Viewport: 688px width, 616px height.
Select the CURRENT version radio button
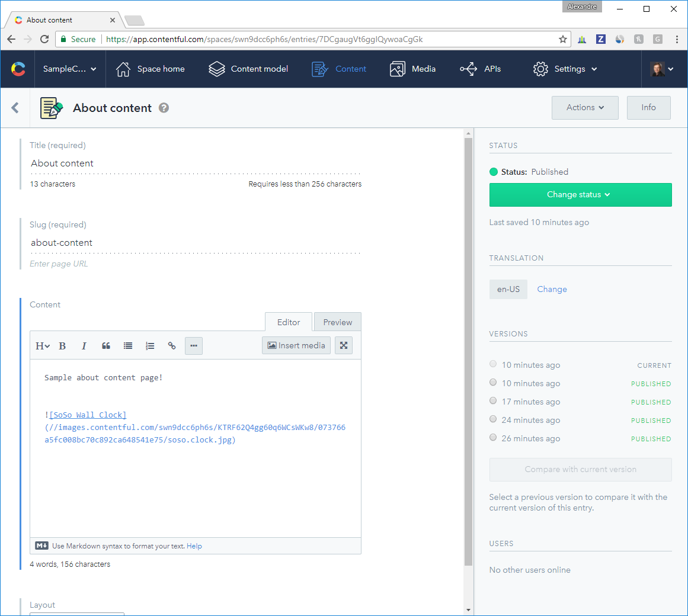point(492,364)
